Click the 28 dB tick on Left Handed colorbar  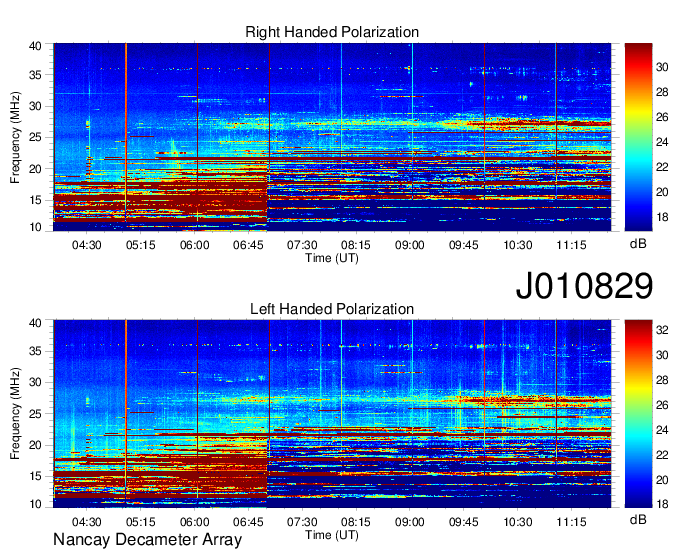[662, 380]
